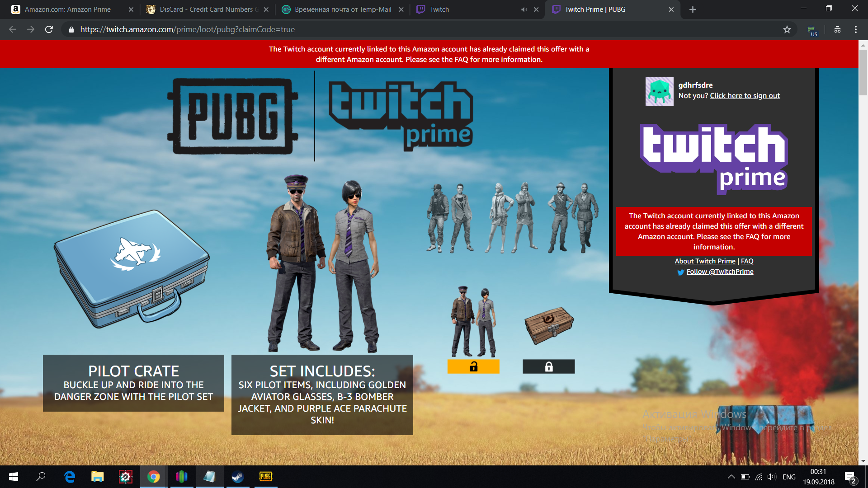Viewport: 868px width, 488px height.
Task: Open the About Twitch Prime link
Action: click(705, 261)
